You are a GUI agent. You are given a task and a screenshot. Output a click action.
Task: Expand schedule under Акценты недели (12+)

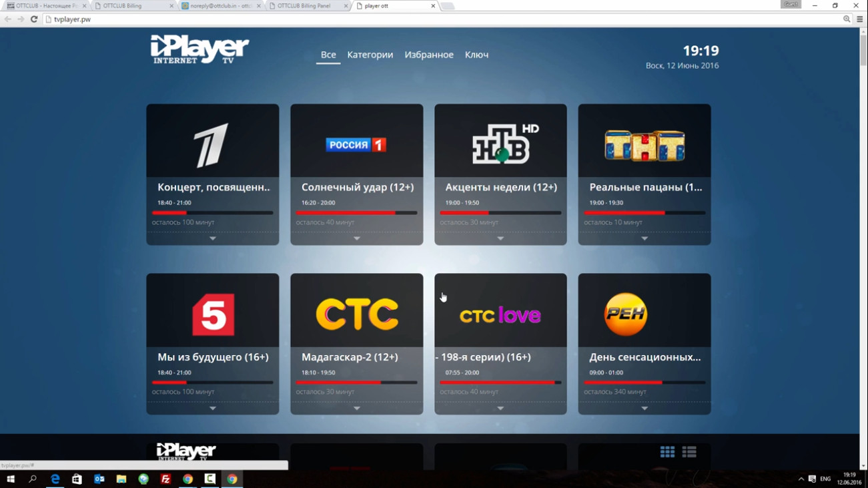tap(500, 238)
